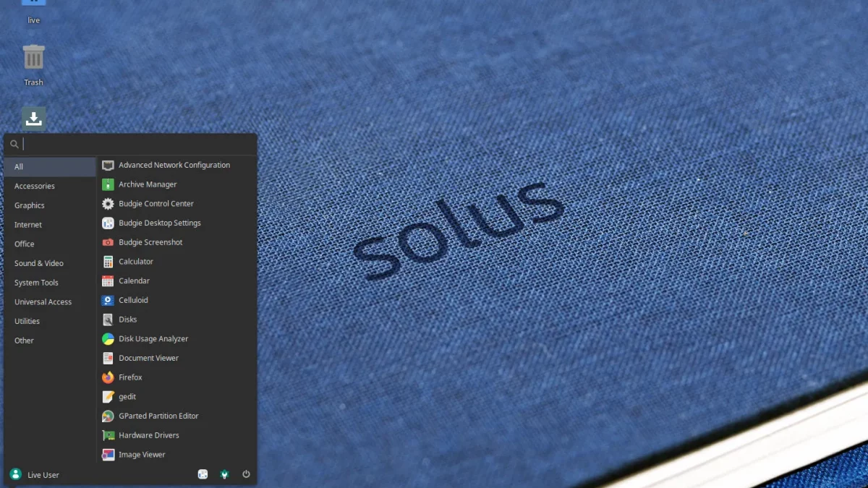This screenshot has width=868, height=488.
Task: Launch Archive Manager from the app list
Action: [178, 184]
